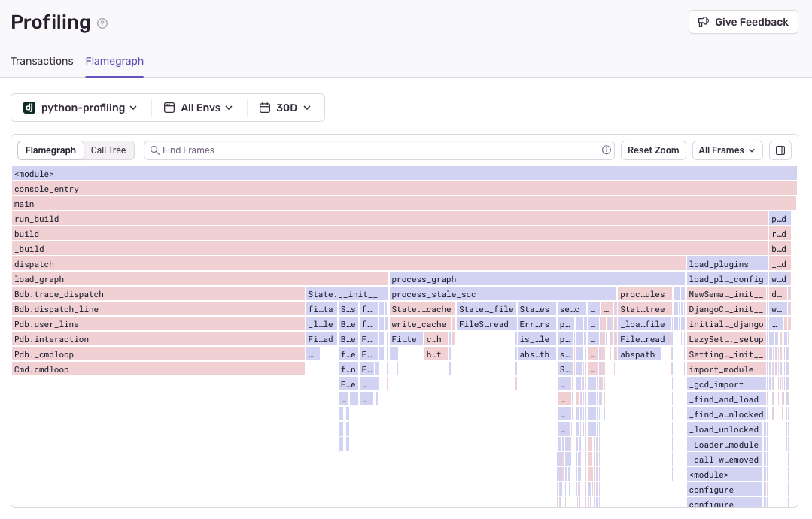Click the Profiling help question-mark icon
Screen dimensions: 812x519
(x=102, y=23)
